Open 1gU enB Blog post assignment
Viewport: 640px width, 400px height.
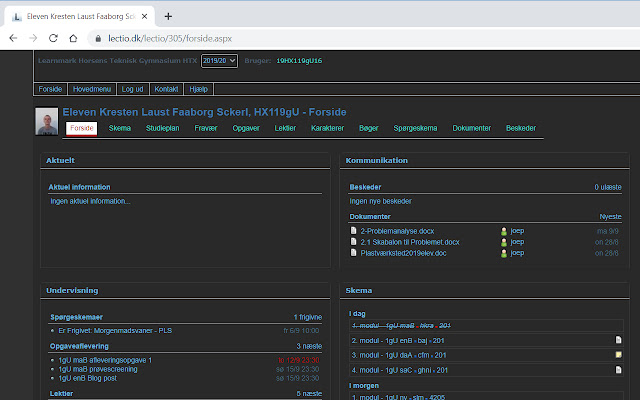click(87, 378)
